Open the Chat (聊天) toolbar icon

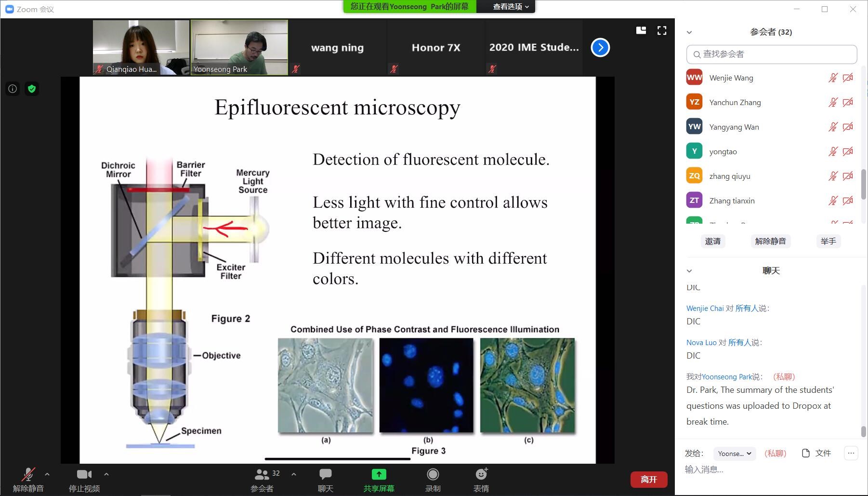point(325,475)
